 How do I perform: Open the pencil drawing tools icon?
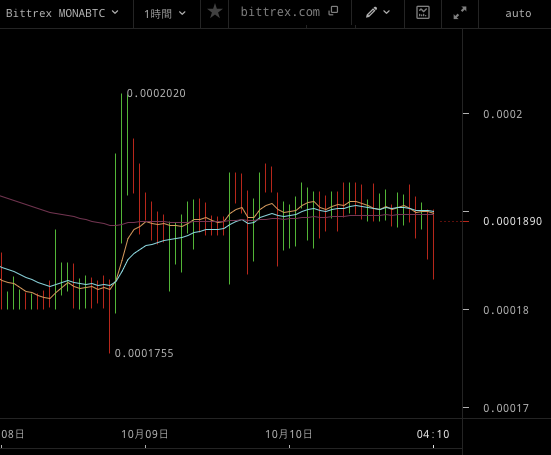(x=371, y=13)
